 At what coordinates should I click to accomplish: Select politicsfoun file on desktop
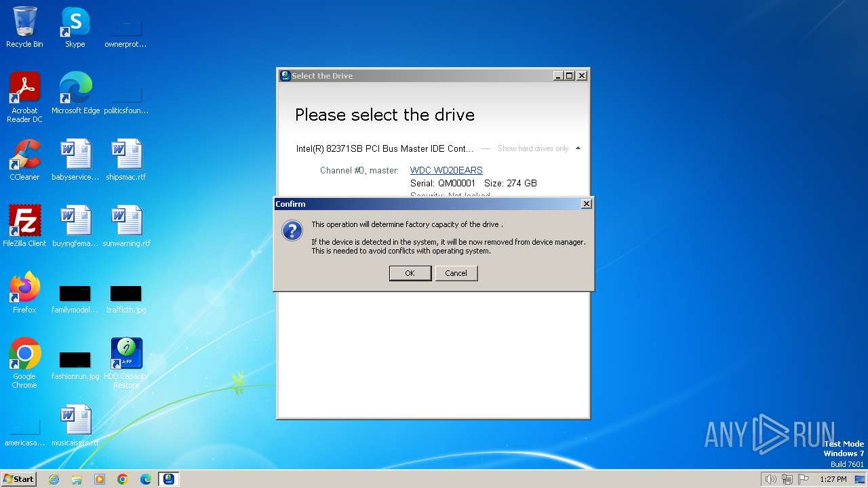tap(126, 99)
